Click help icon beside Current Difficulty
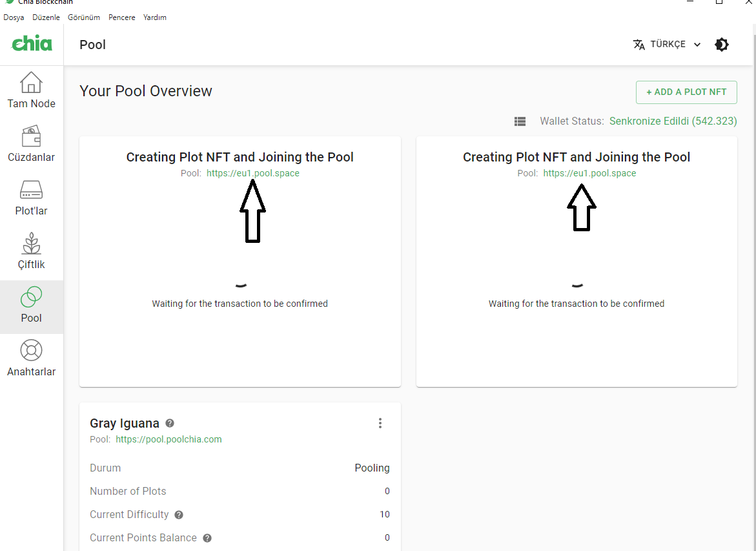 click(179, 515)
